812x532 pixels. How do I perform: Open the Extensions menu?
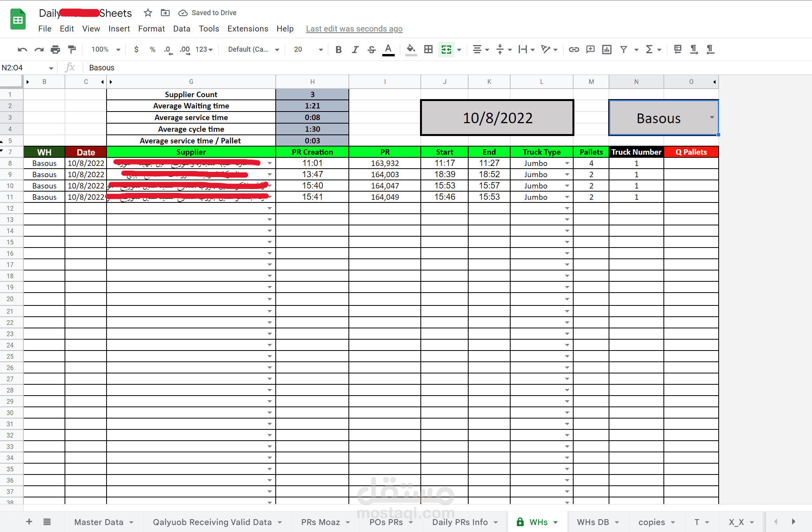[x=247, y=29]
